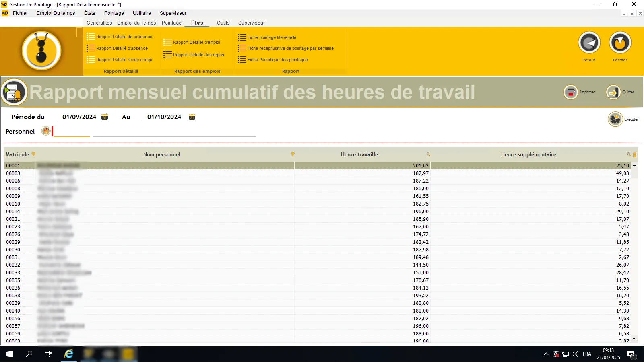Switch to the Outils ribbon tab

coord(223,23)
